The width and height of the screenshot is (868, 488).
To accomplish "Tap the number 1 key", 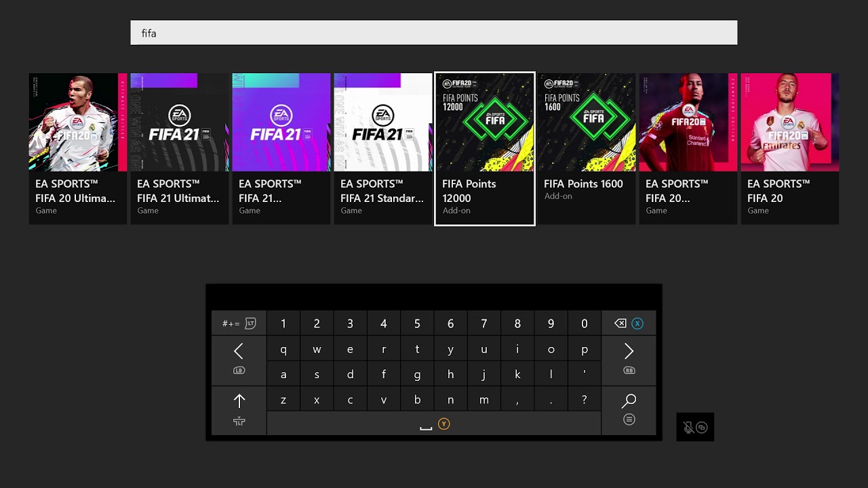I will (x=283, y=323).
